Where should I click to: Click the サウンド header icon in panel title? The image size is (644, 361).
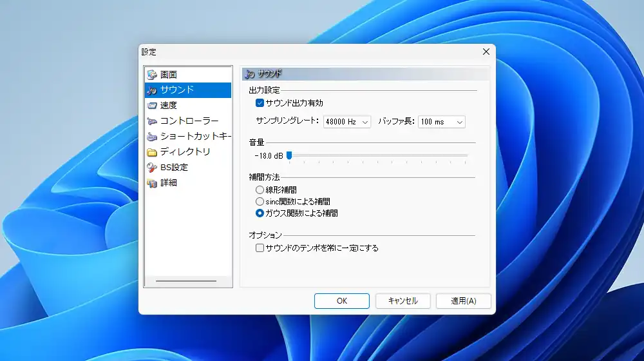tap(250, 74)
